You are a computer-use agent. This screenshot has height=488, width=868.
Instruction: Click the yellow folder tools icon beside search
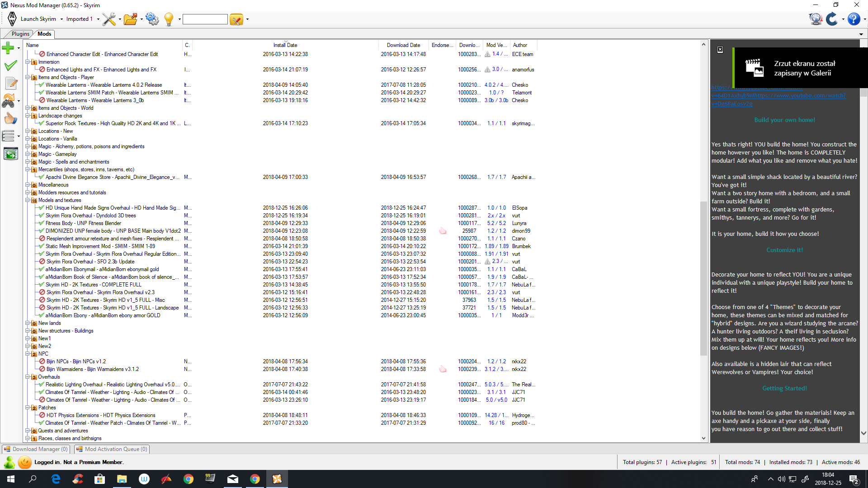pyautogui.click(x=236, y=19)
